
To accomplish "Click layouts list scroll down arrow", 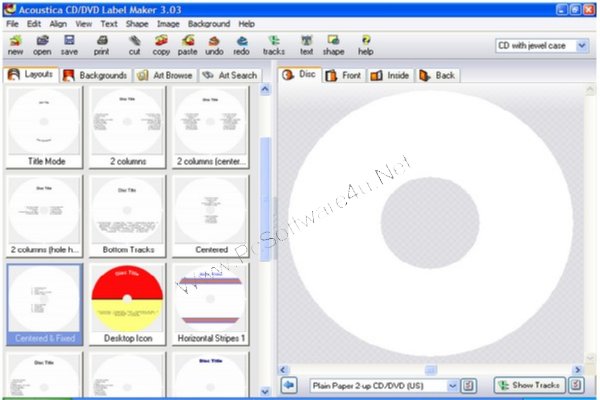I will coord(265,391).
